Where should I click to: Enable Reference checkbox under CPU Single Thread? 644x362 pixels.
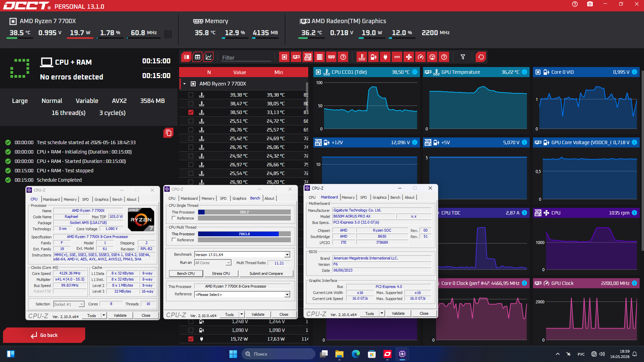click(174, 218)
